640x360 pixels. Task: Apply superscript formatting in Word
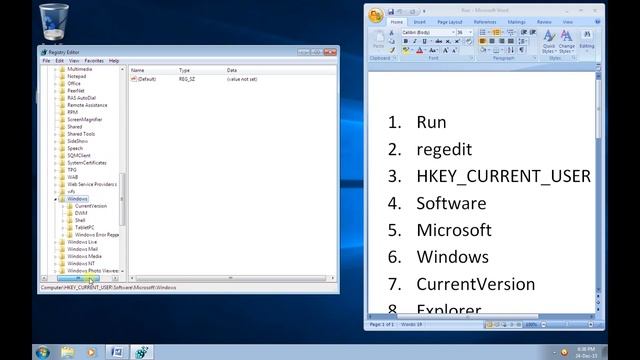(458, 41)
